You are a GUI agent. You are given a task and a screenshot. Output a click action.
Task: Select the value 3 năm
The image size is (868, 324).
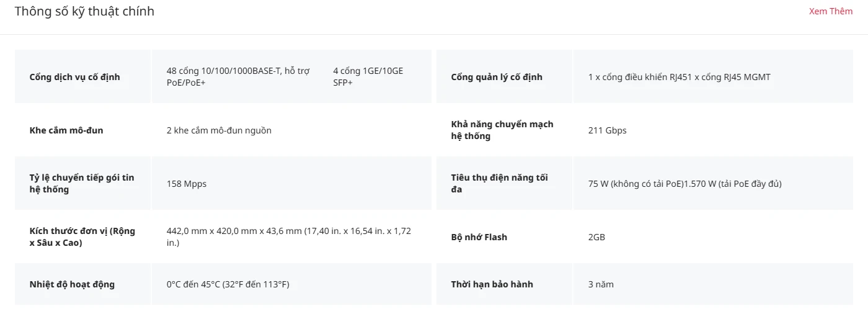point(601,284)
